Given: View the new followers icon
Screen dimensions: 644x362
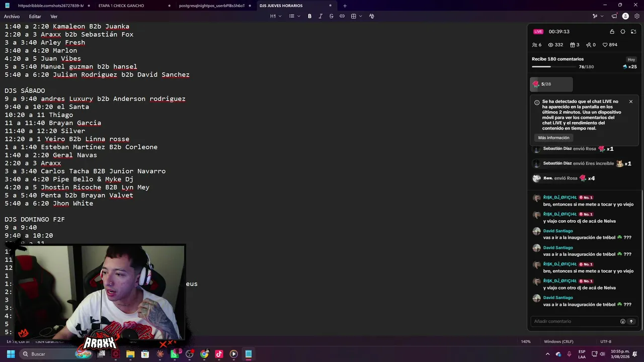Looking at the screenshot, I should (x=589, y=45).
